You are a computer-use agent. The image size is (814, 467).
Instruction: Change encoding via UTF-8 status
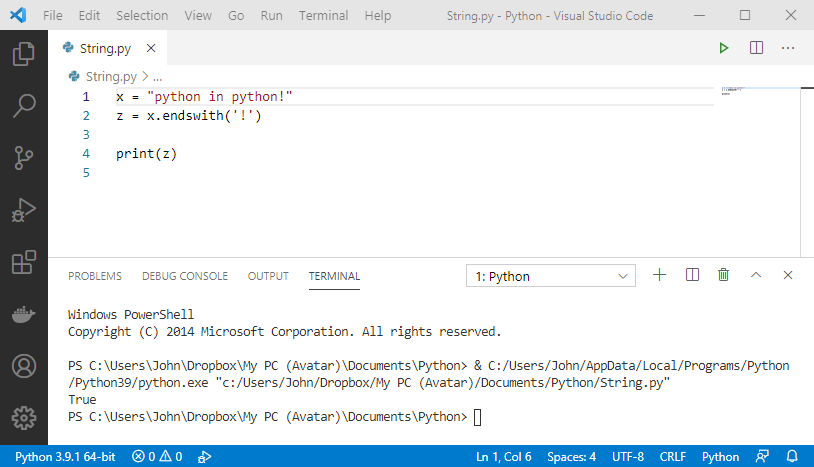[x=628, y=457]
